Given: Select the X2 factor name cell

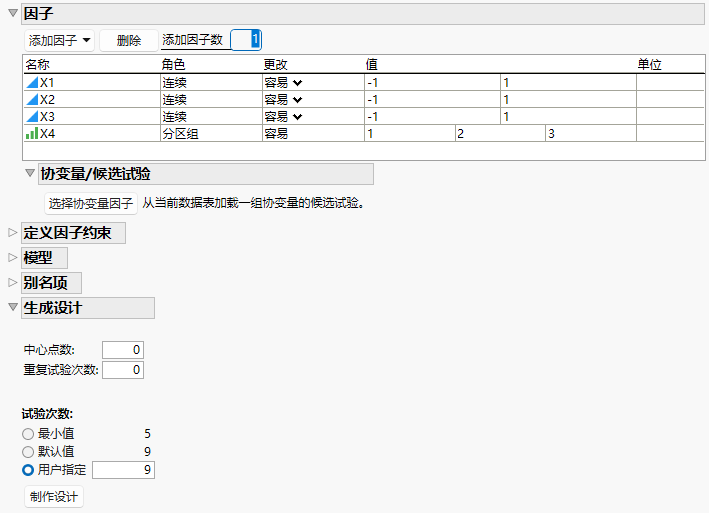Looking at the screenshot, I should click(x=92, y=99).
